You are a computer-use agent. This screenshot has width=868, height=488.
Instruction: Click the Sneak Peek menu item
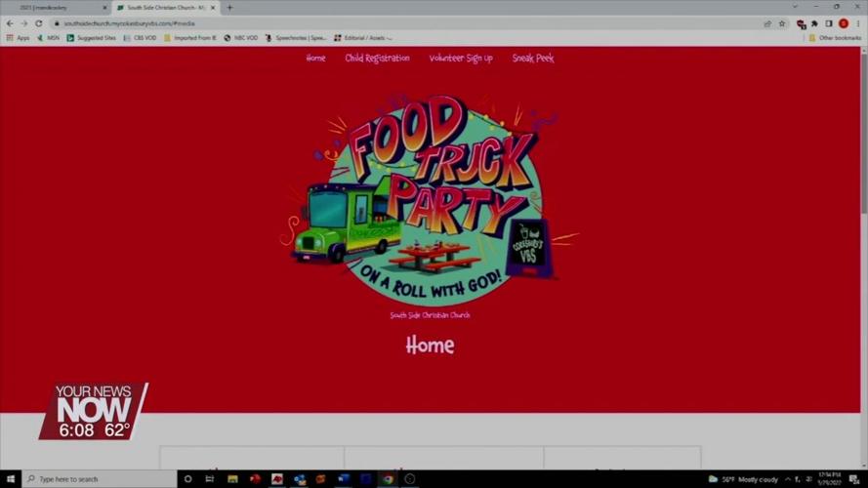point(533,59)
